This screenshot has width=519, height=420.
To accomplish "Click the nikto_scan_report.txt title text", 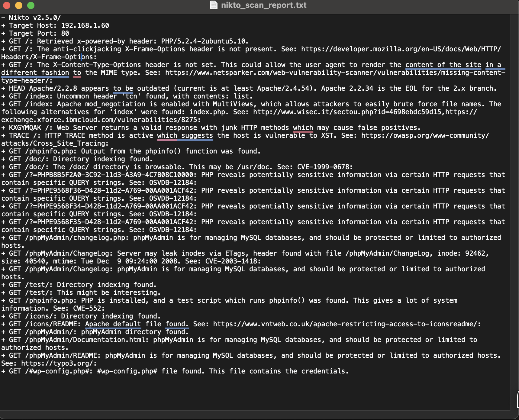I will (x=263, y=5).
